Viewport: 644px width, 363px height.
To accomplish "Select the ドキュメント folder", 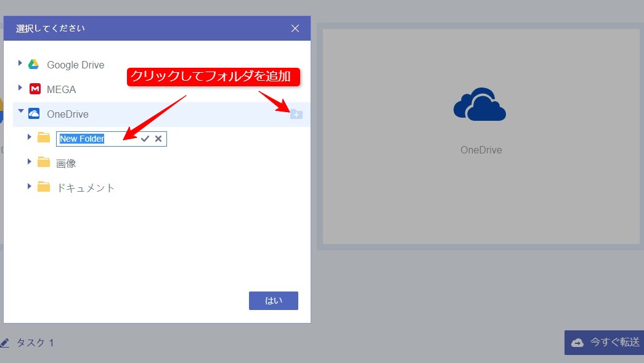I will click(x=86, y=188).
